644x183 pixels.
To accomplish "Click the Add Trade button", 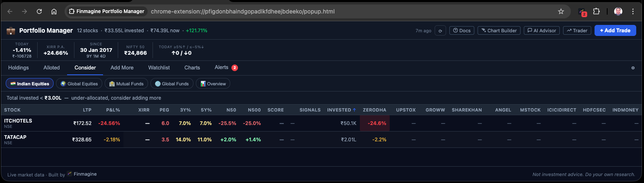I will tap(615, 31).
